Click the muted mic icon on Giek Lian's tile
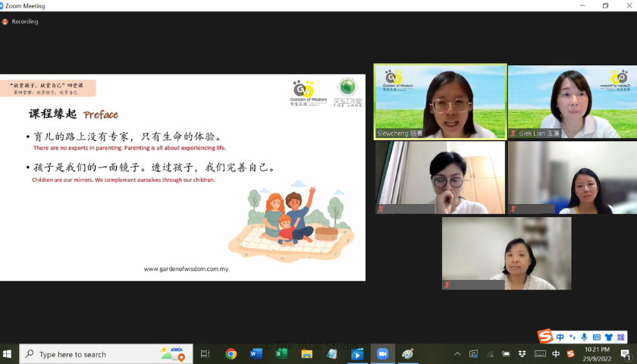This screenshot has width=637, height=364. tap(513, 133)
